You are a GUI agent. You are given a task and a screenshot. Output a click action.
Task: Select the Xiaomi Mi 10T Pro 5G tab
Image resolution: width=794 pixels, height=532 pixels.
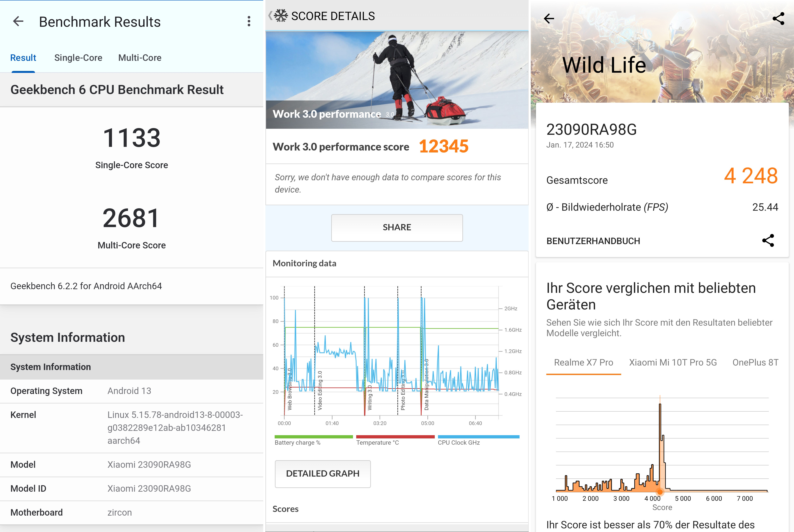673,363
